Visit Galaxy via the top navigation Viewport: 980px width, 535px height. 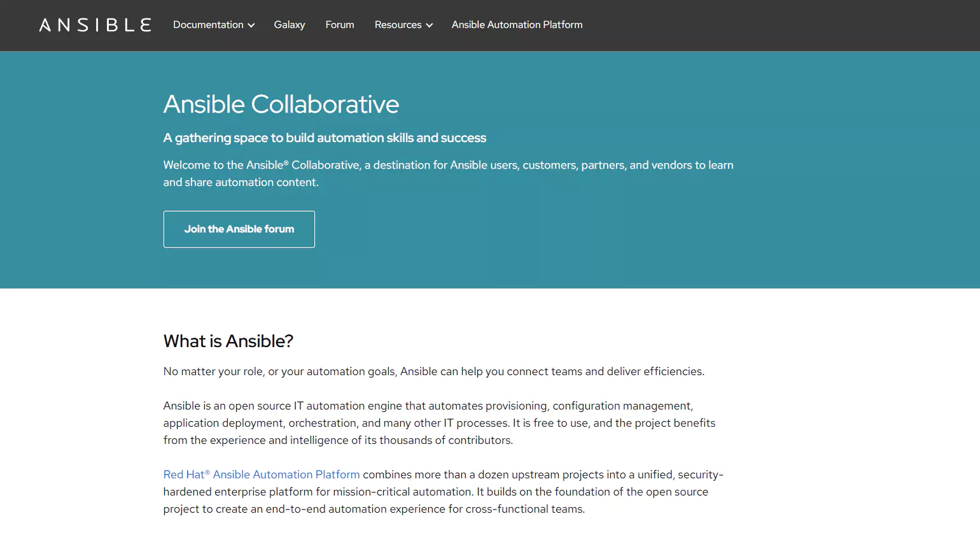tap(290, 25)
